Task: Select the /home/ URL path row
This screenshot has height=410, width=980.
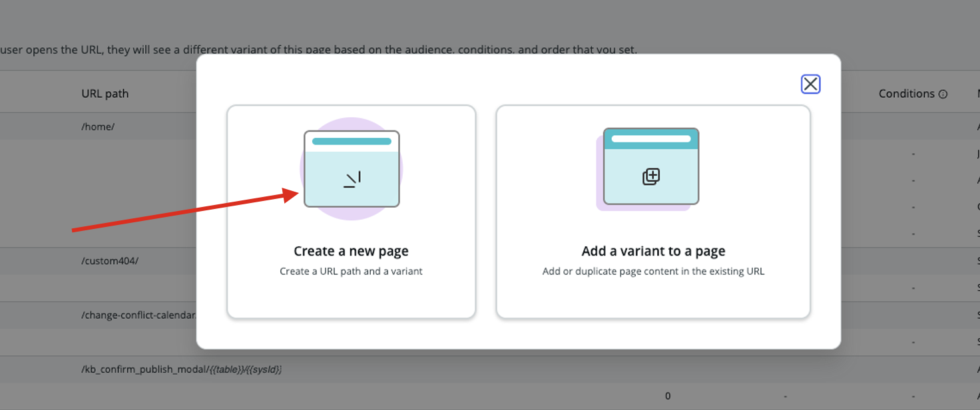Action: (98, 126)
